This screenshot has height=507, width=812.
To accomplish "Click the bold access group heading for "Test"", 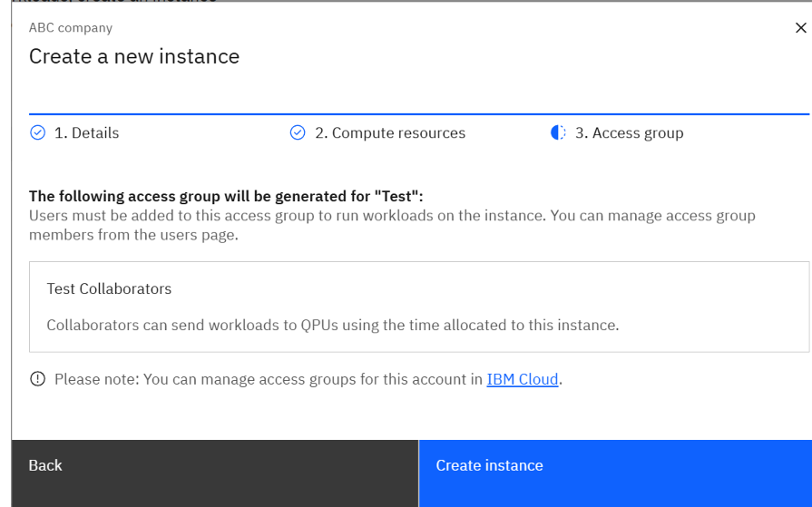I will [x=226, y=196].
